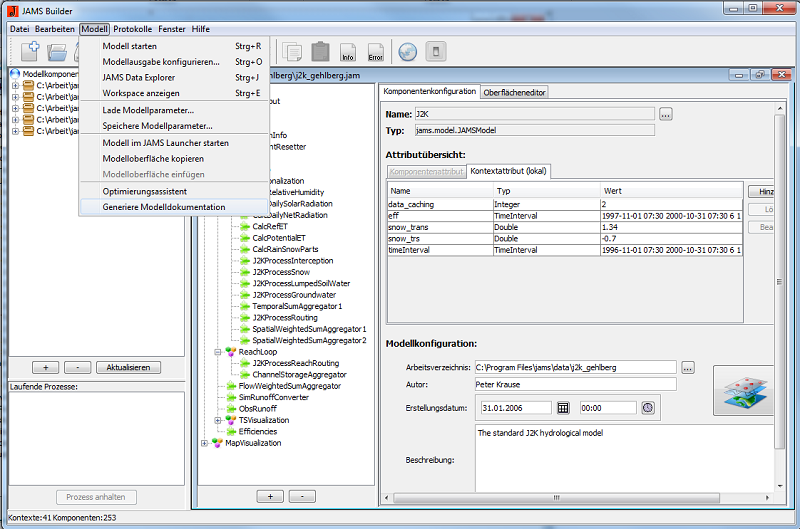The height and width of the screenshot is (529, 800).
Task: Click the open folder toolbar icon
Action: pyautogui.click(x=58, y=51)
